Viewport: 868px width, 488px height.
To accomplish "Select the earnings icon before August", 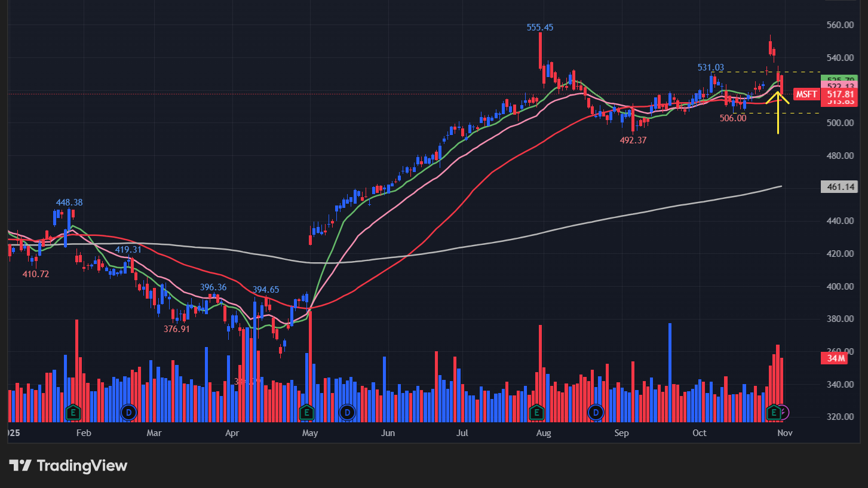I will 536,412.
